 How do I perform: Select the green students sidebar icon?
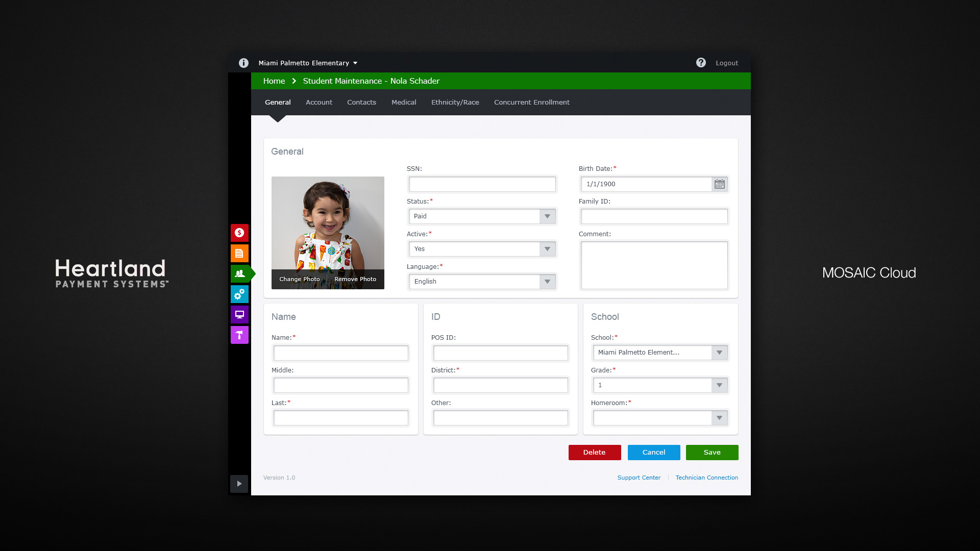pyautogui.click(x=239, y=273)
